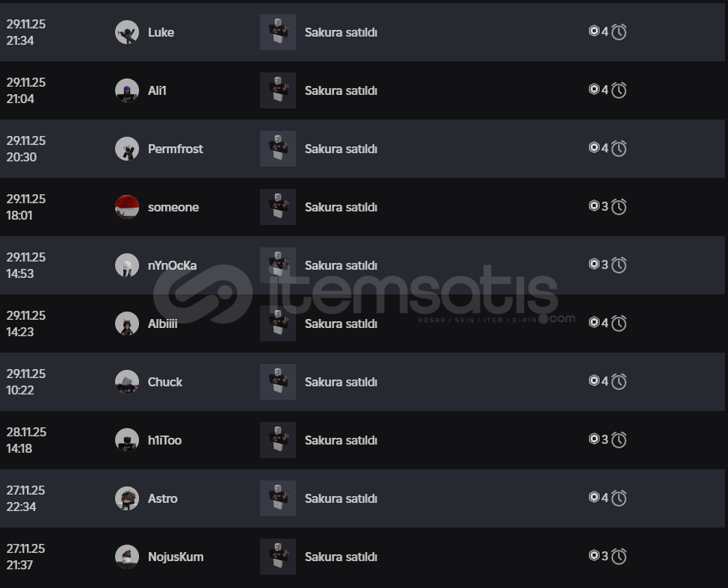The image size is (728, 588).
Task: Select the Albiiii username
Action: [x=162, y=324]
